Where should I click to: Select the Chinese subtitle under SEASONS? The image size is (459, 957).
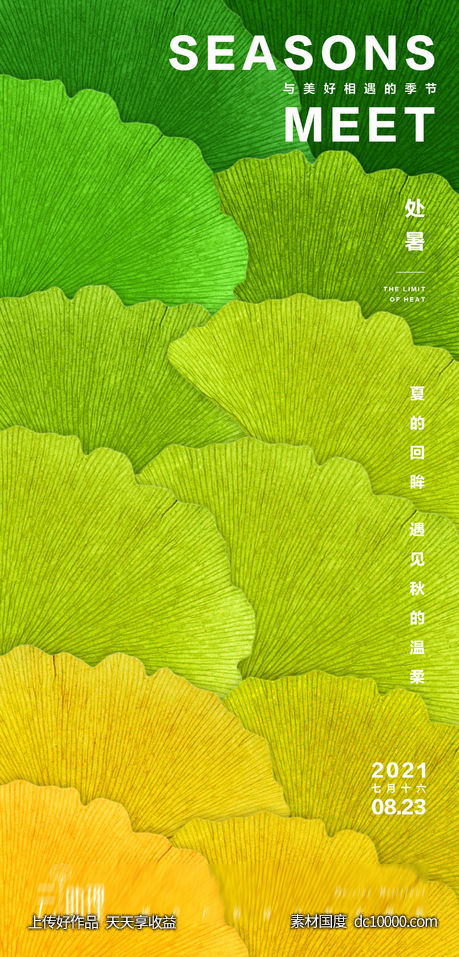point(360,89)
